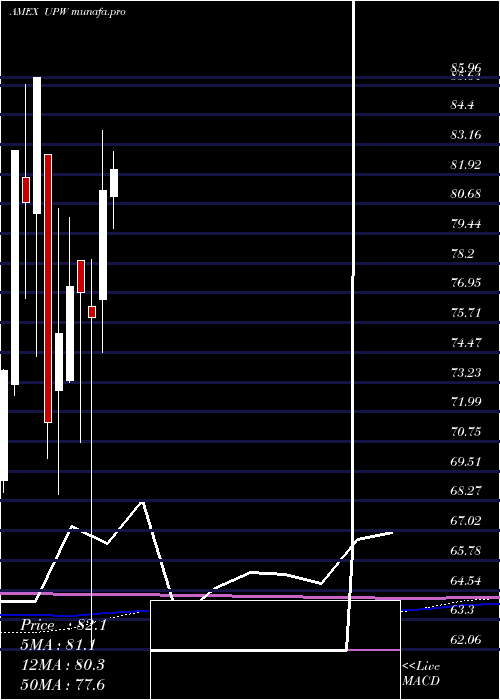
Task: Click the 70.75 price axis label
Action: point(466,431)
